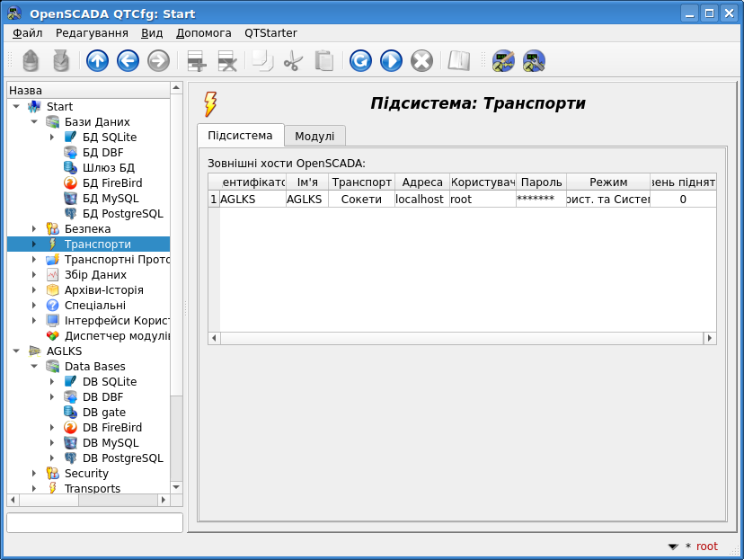Expand the Транспорти branch

click(x=34, y=244)
